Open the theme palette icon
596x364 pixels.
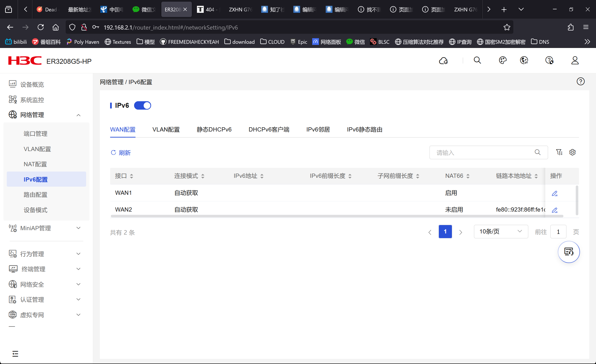pyautogui.click(x=503, y=61)
